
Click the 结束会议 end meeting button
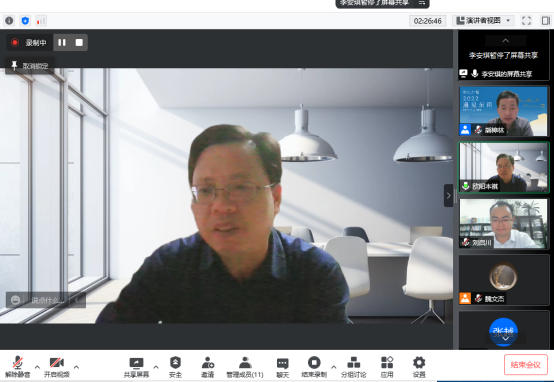(525, 365)
